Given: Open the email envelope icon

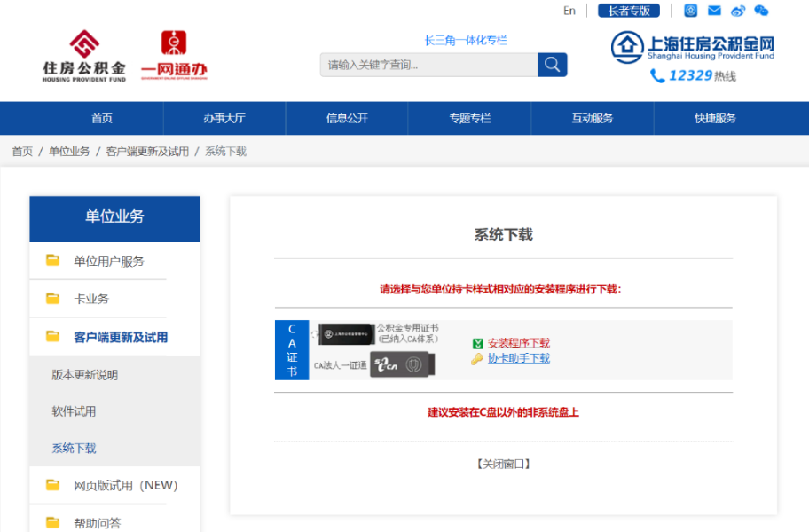Looking at the screenshot, I should 714,11.
